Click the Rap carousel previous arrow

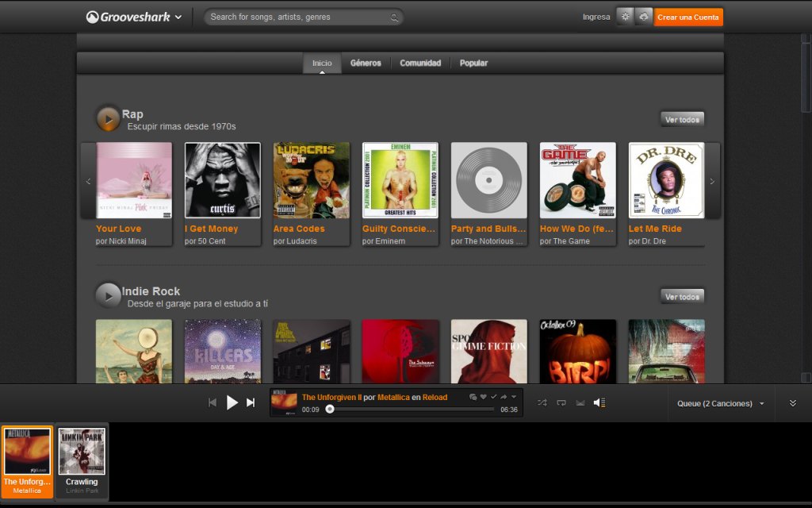(88, 181)
